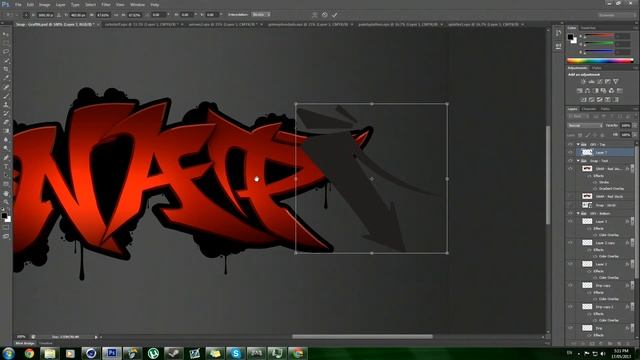Image resolution: width=640 pixels, height=360 pixels.
Task: Commit the transform with the checkmark
Action: pyautogui.click(x=335, y=15)
